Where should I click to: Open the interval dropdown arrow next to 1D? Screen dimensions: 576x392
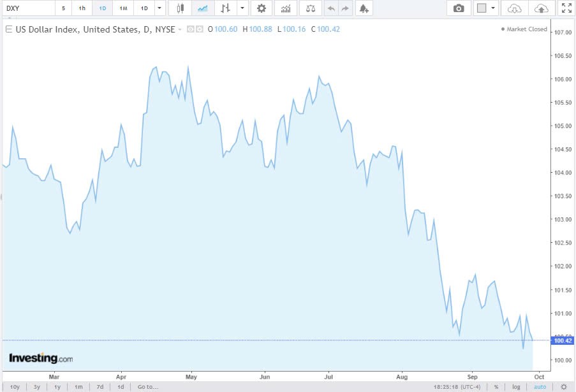coord(159,8)
